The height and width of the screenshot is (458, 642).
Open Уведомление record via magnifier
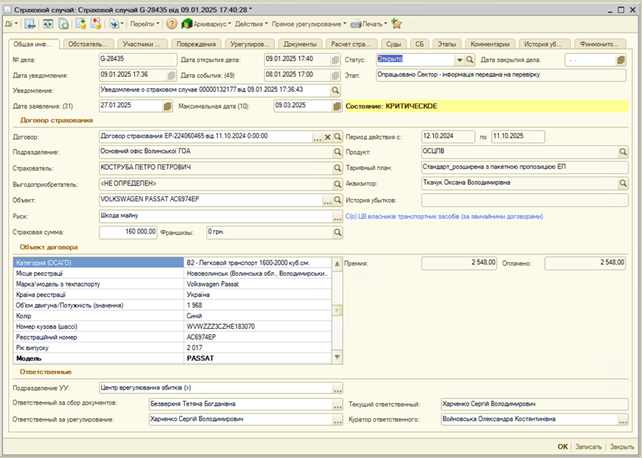pos(335,90)
